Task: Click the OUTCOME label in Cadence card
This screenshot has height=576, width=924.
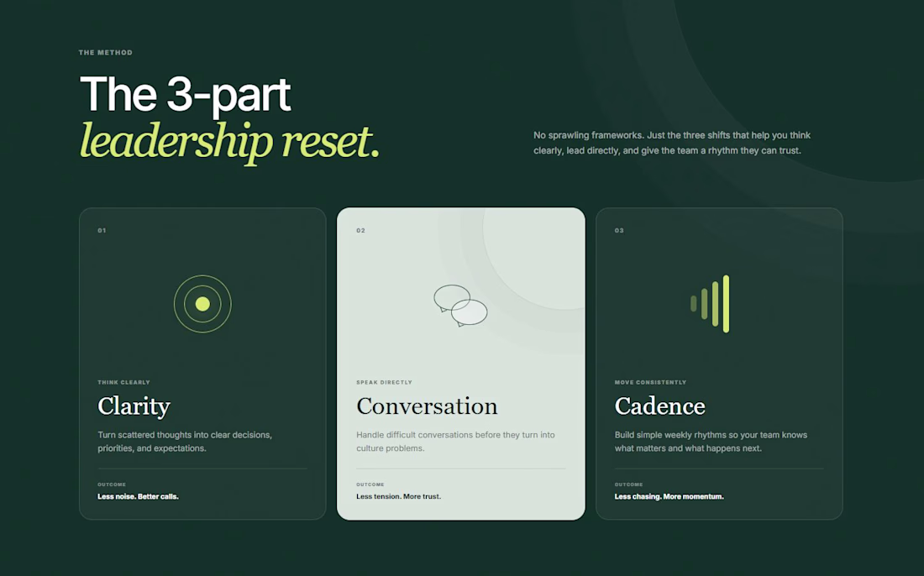Action: click(x=628, y=484)
